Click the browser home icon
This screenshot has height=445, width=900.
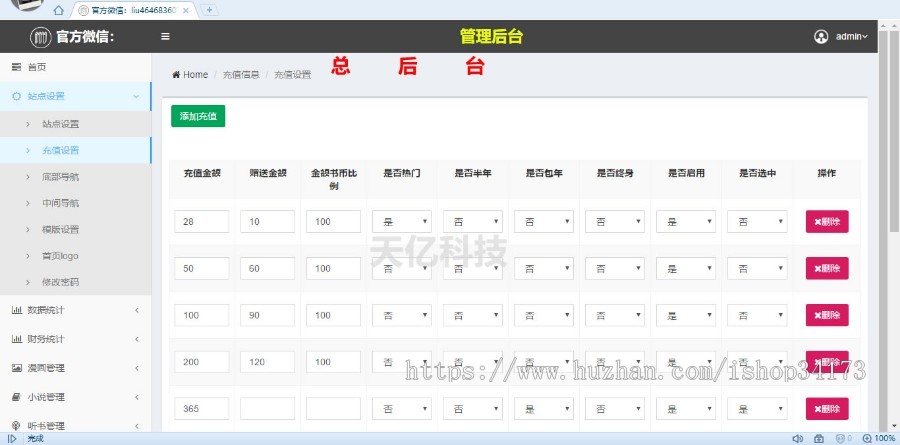point(59,10)
